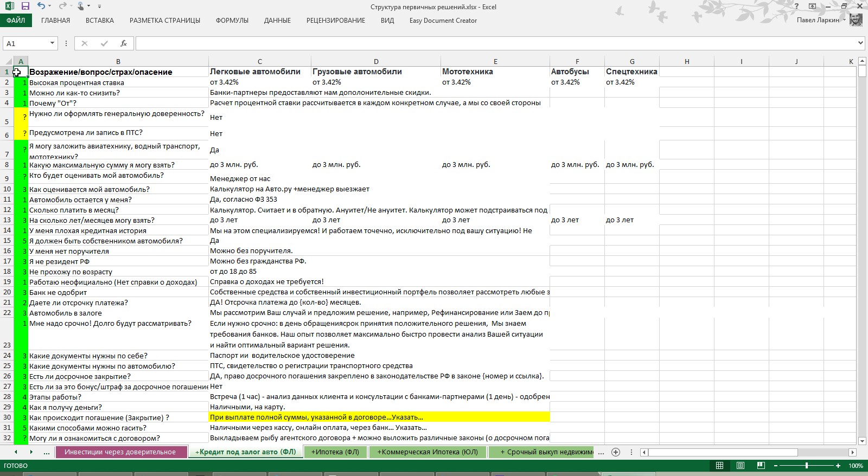The height and width of the screenshot is (476, 868).
Task: Click the zoom in plus icon
Action: (838, 466)
